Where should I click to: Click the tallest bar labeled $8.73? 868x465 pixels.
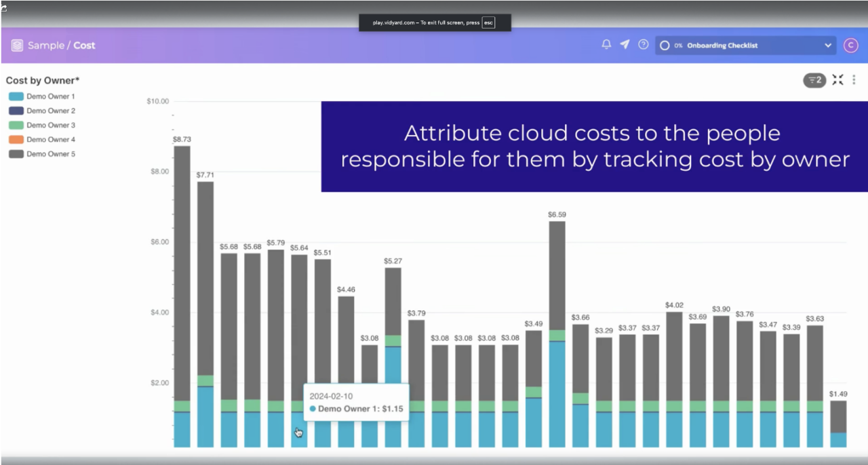coord(182,271)
